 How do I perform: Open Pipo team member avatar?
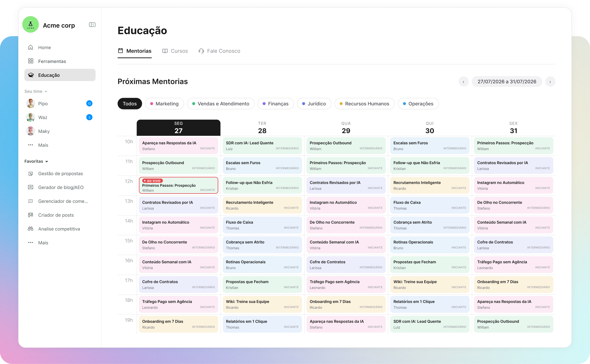click(x=31, y=103)
